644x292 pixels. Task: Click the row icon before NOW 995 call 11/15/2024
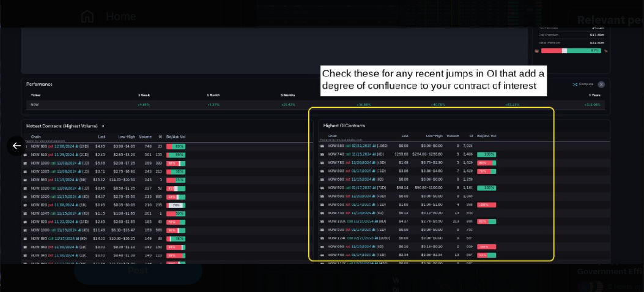click(x=25, y=239)
